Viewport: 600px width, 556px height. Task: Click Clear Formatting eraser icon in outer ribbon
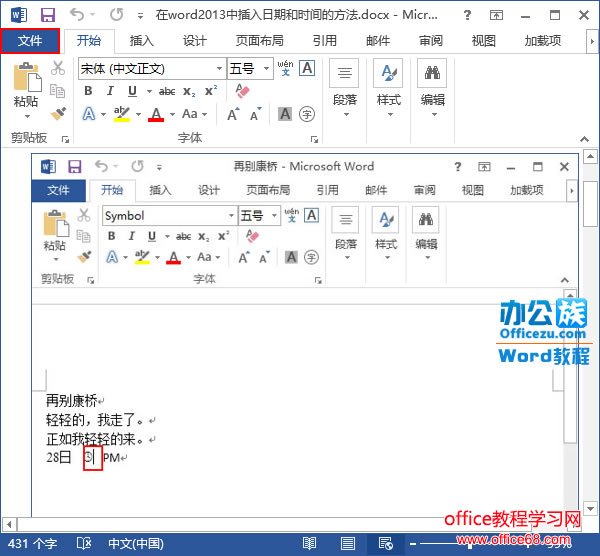(242, 91)
